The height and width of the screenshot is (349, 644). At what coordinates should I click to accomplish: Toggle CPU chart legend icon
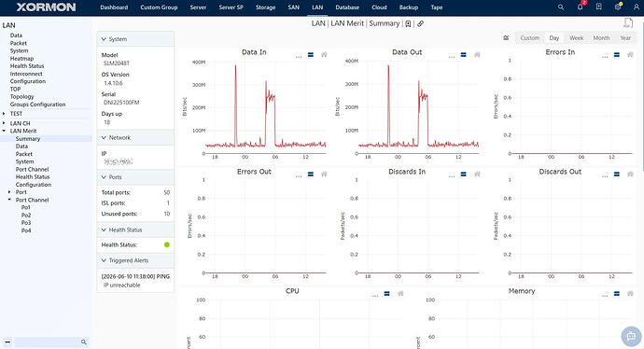(x=387, y=294)
